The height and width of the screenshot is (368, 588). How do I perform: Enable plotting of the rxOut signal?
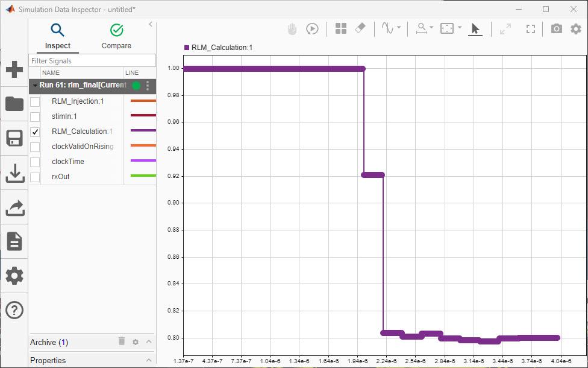34,176
